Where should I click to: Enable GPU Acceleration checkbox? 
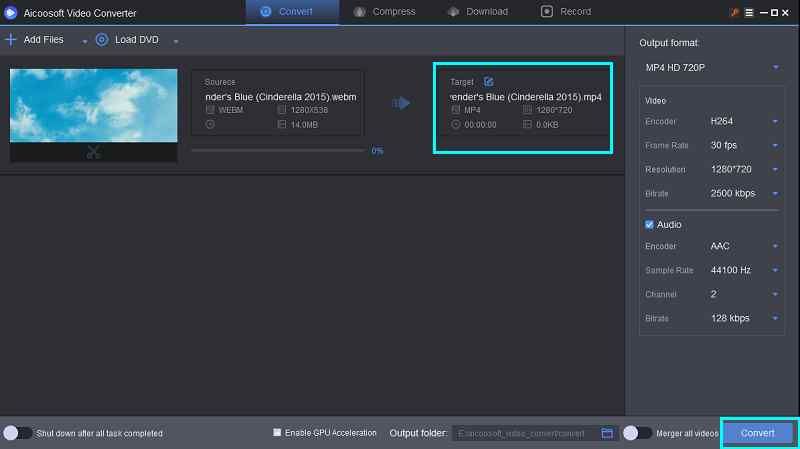[277, 433]
